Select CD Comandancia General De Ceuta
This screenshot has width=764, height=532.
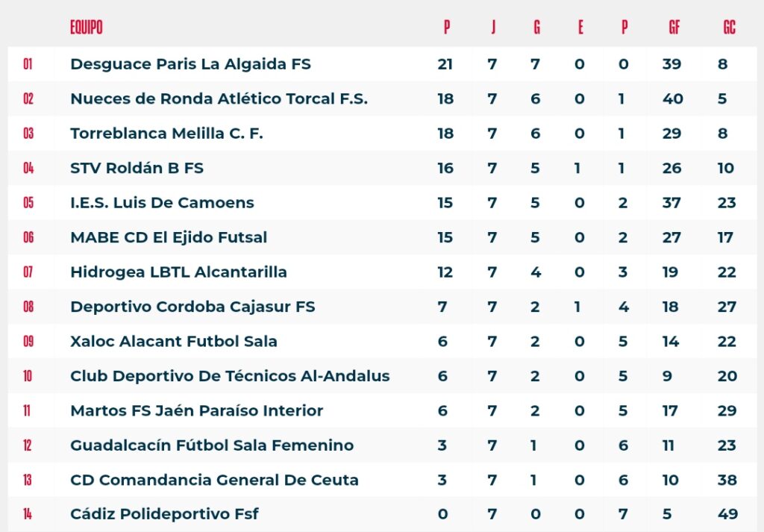pyautogui.click(x=214, y=480)
